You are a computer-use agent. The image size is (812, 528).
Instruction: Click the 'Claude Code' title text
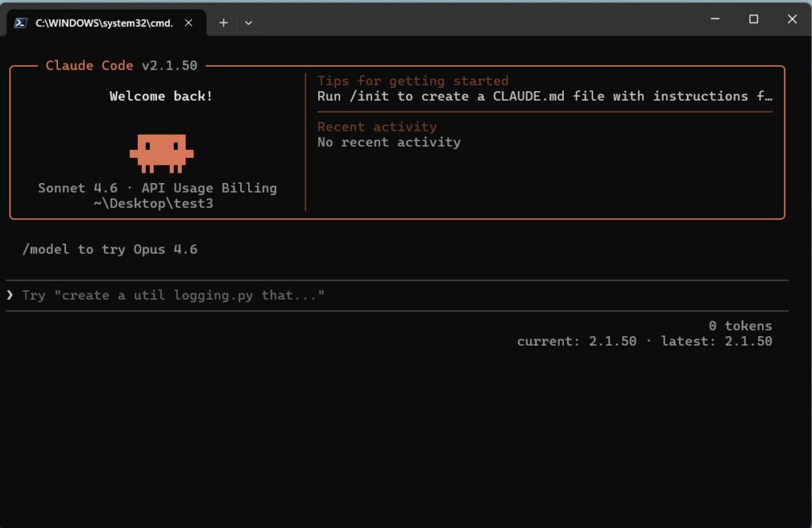click(x=89, y=65)
